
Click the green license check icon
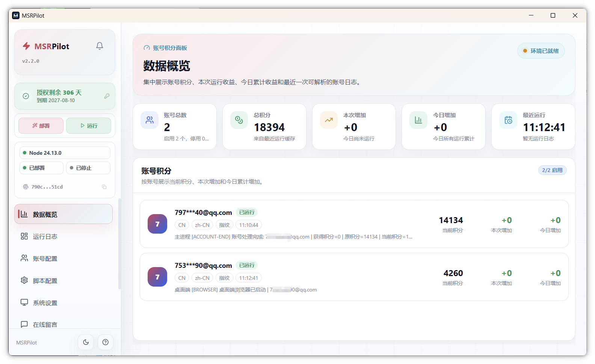point(26,96)
